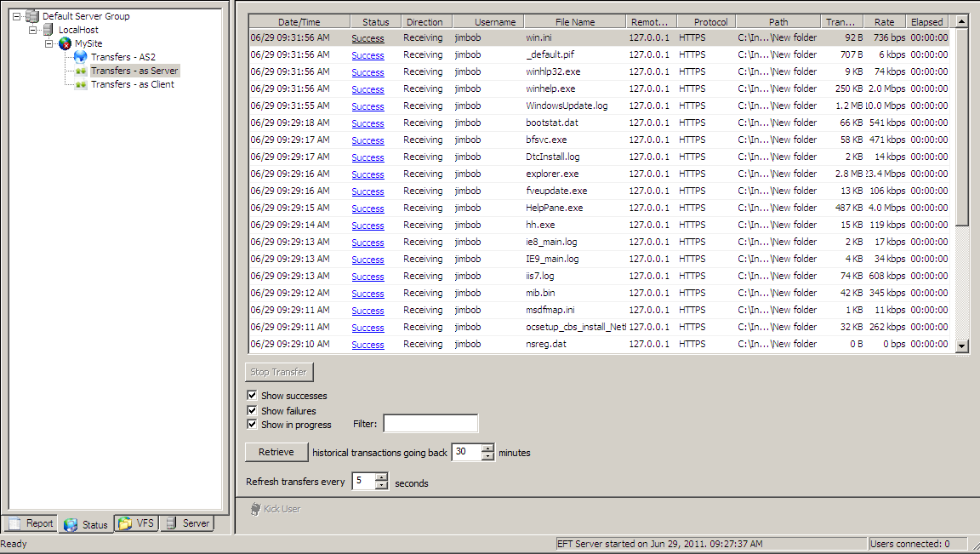Collapse the MySite tree node
The image size is (980, 554).
tap(49, 43)
